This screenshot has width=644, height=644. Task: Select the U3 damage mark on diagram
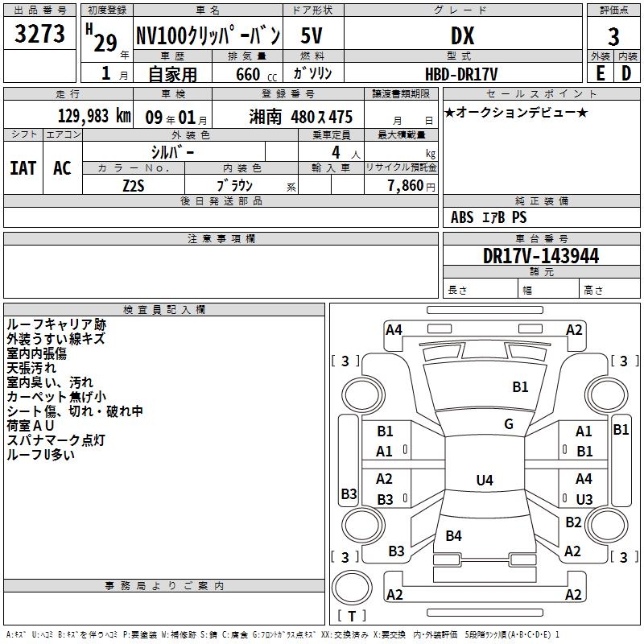[x=584, y=499]
